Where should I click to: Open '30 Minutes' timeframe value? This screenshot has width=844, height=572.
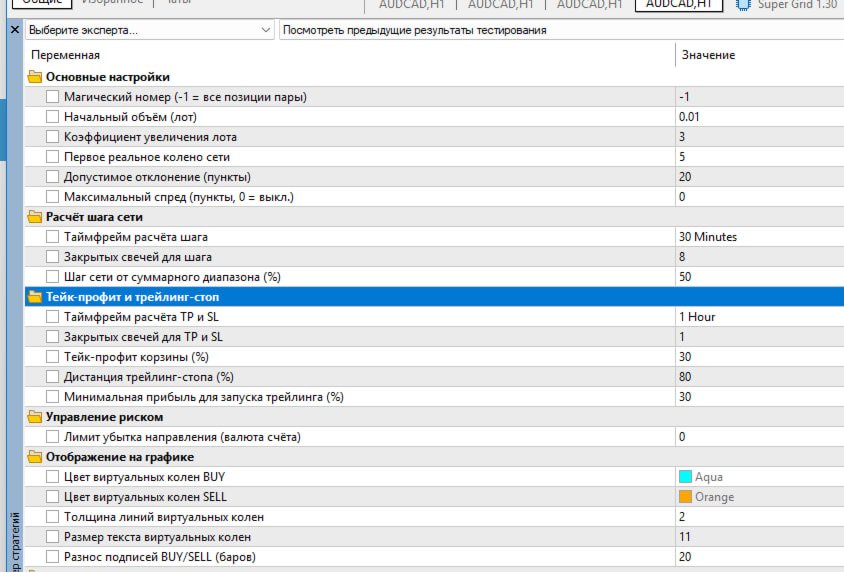(x=759, y=237)
